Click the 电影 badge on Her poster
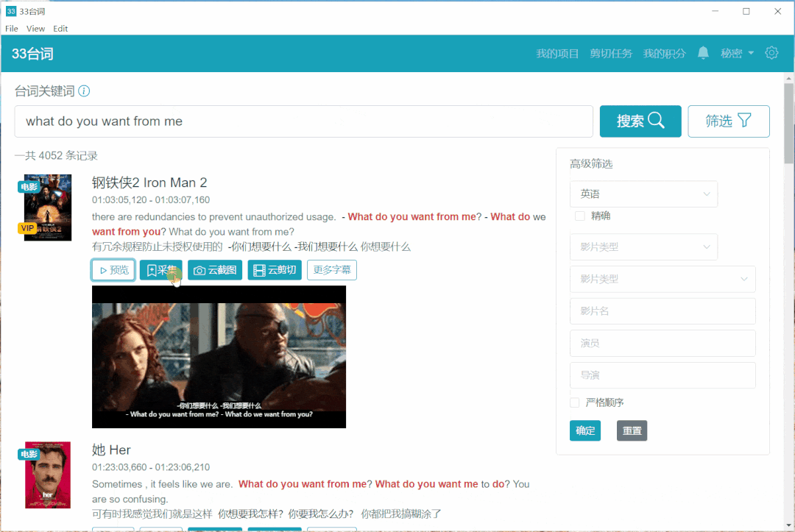The image size is (795, 532). 29,454
